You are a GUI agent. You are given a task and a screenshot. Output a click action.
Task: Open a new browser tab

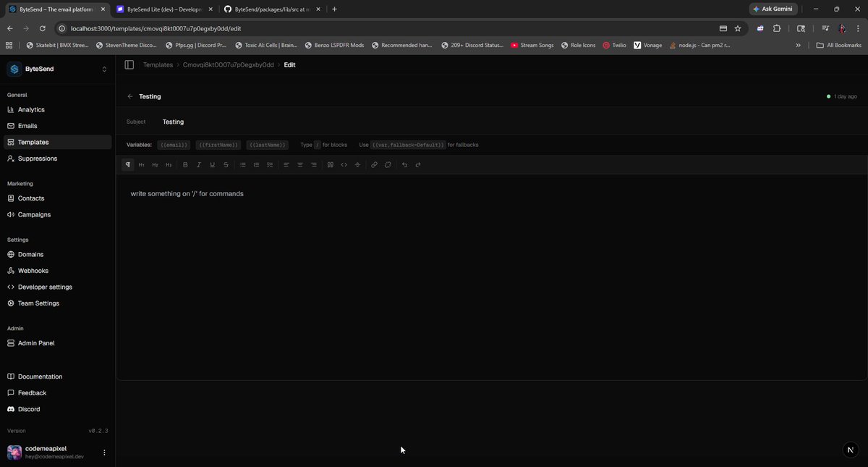tap(334, 9)
